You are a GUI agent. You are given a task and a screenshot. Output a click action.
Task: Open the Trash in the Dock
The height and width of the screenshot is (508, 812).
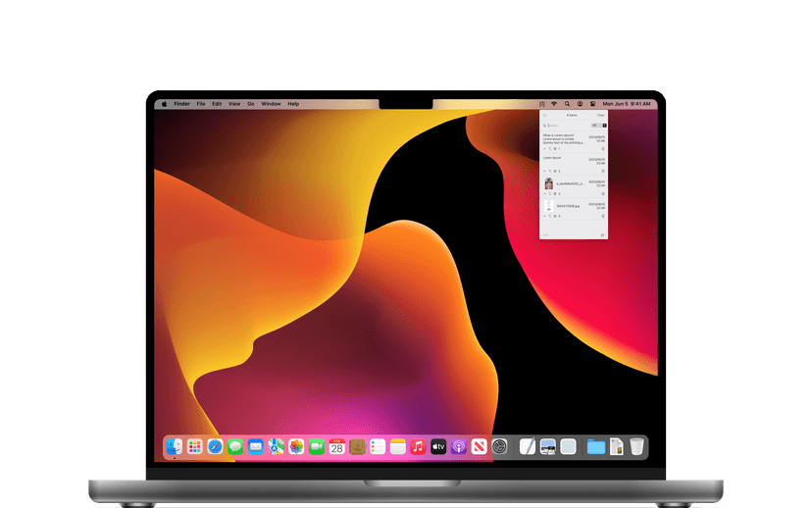pyautogui.click(x=637, y=446)
